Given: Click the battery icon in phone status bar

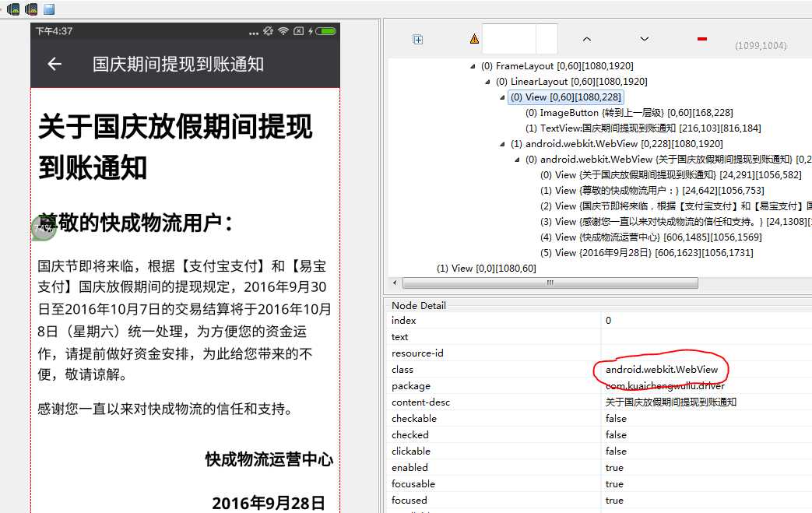Looking at the screenshot, I should [x=325, y=31].
